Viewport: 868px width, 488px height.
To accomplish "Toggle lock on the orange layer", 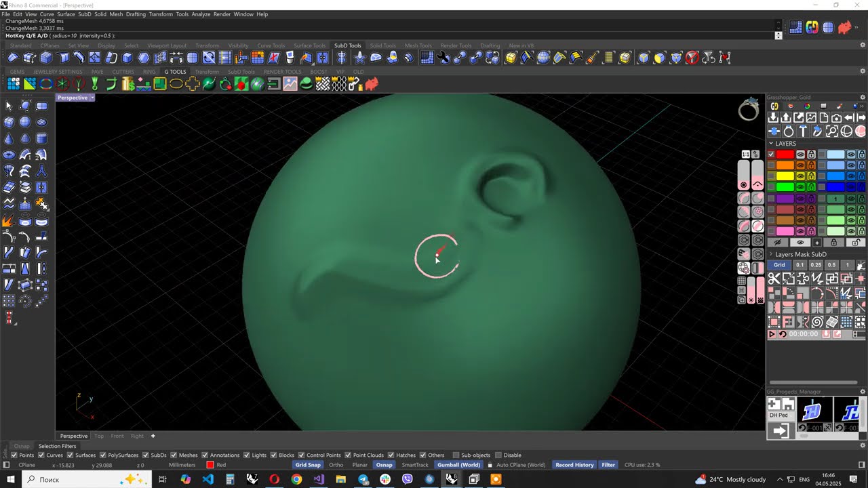I will (x=811, y=165).
